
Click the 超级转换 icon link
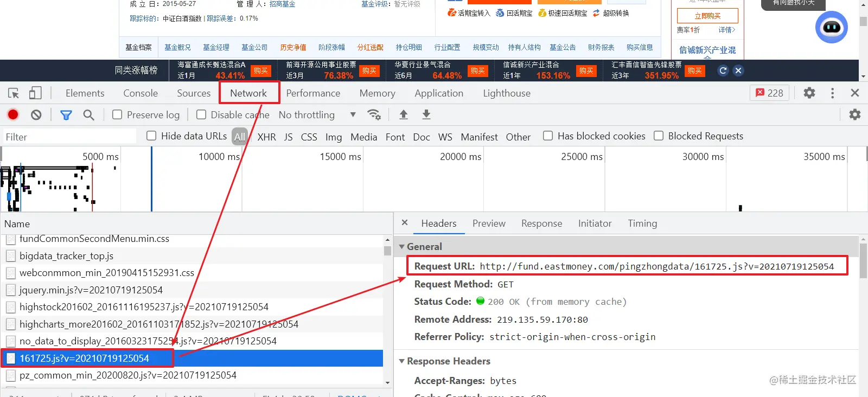(x=611, y=13)
